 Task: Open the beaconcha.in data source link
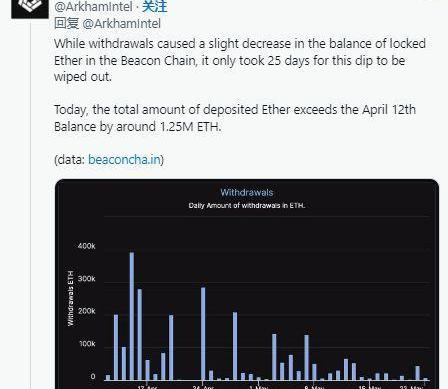point(124,160)
